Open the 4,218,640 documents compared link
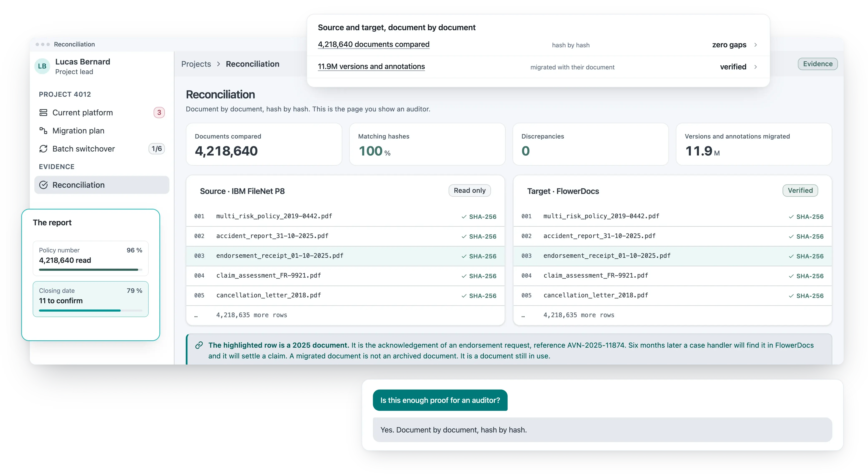Screen dimensions: 868x475 tap(374, 44)
